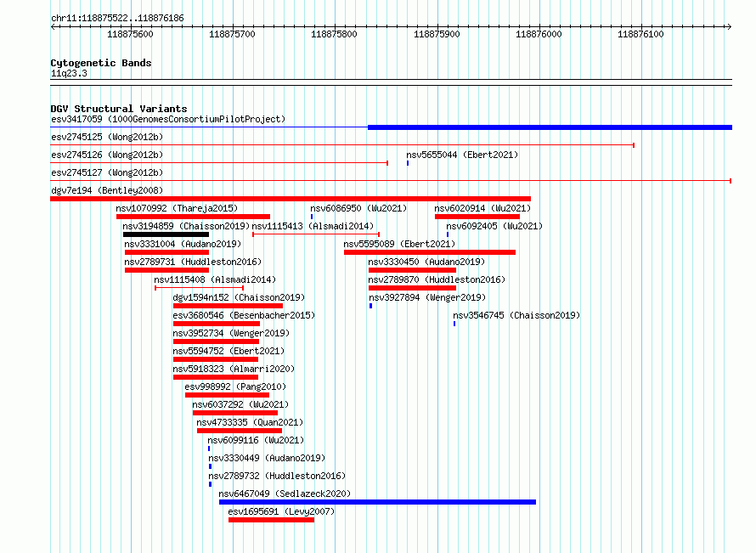Select nsv1115408 (Alsmadi2014) label
The width and height of the screenshot is (756, 553).
coord(215,279)
